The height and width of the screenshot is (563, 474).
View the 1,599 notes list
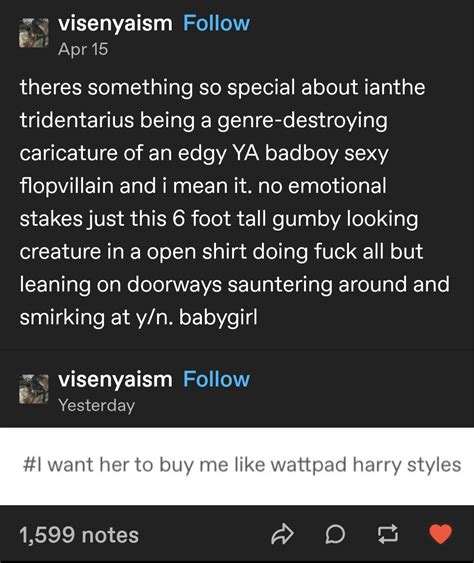point(79,535)
